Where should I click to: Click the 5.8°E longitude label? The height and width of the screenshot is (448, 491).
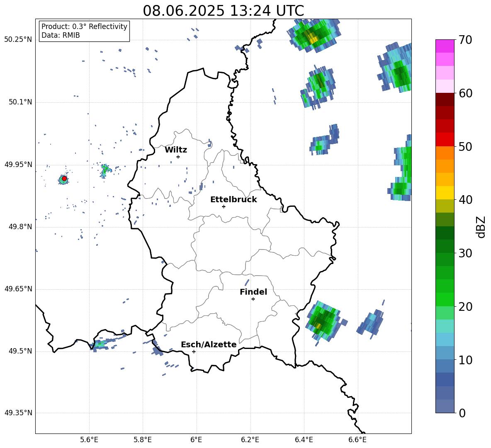coord(143,440)
